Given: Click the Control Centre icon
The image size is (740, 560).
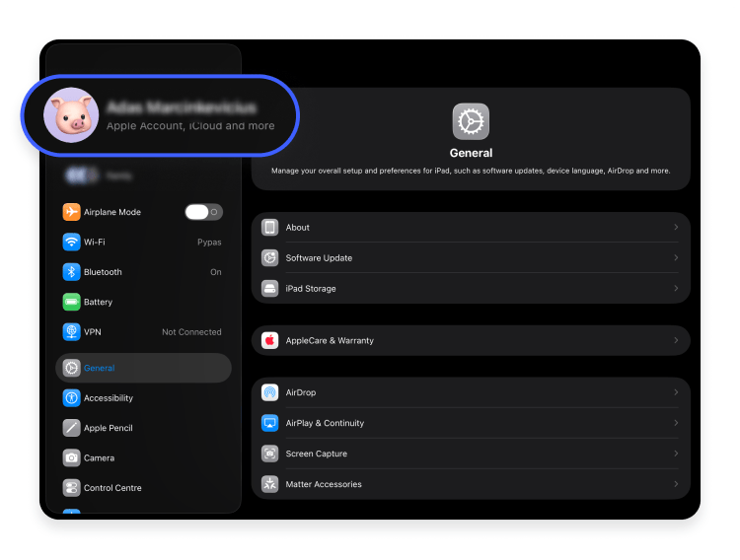Looking at the screenshot, I should [71, 488].
